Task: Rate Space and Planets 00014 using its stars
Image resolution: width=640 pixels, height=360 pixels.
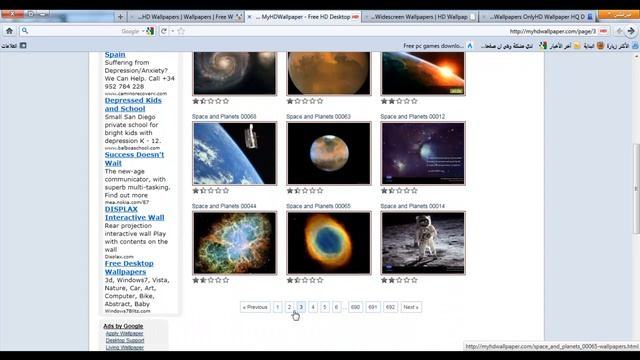Action: [x=399, y=280]
